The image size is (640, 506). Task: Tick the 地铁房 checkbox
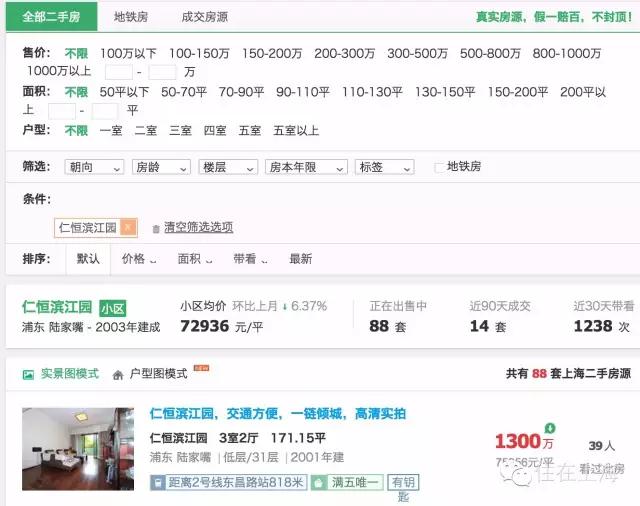pyautogui.click(x=439, y=167)
